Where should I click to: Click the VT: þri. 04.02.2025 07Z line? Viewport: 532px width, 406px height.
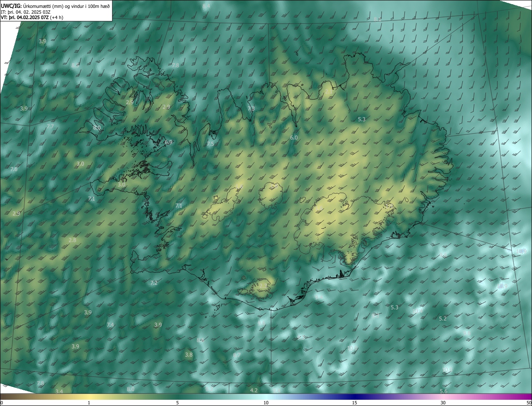[32, 17]
